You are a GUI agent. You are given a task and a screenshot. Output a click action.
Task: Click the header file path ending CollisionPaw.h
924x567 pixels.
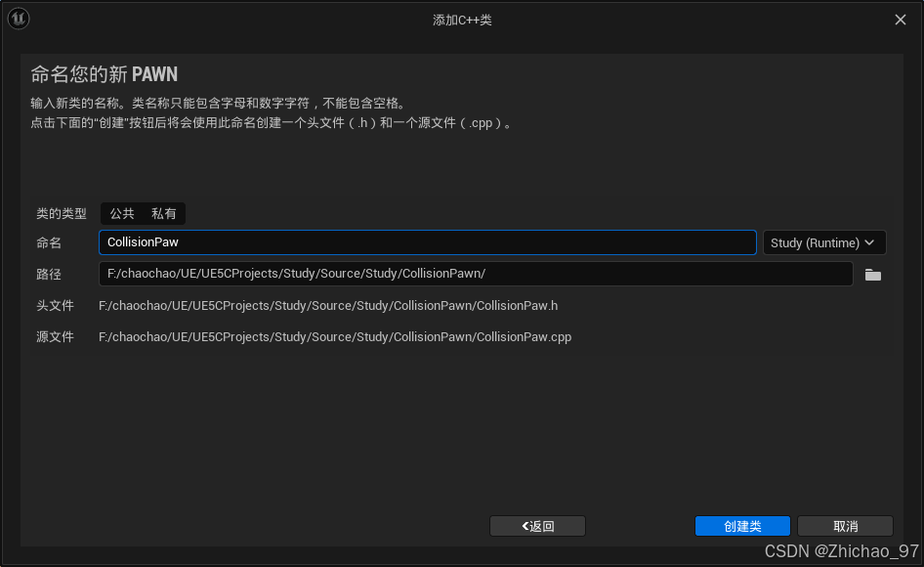point(328,306)
